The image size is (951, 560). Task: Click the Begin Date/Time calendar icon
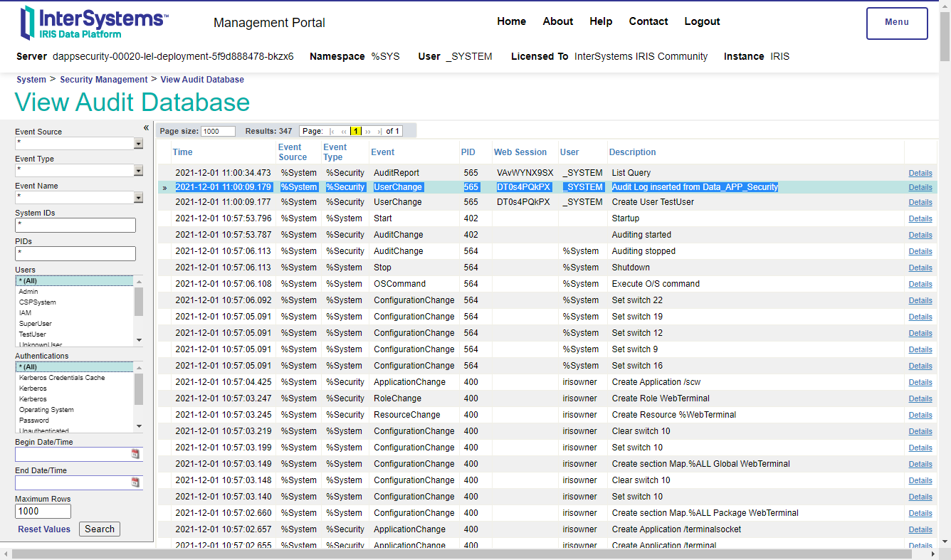tap(135, 454)
